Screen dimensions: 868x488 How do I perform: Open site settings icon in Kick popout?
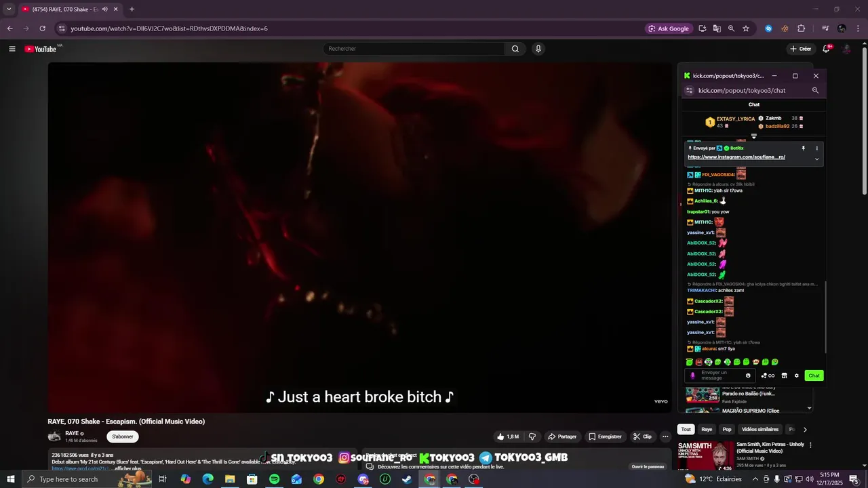pos(690,90)
